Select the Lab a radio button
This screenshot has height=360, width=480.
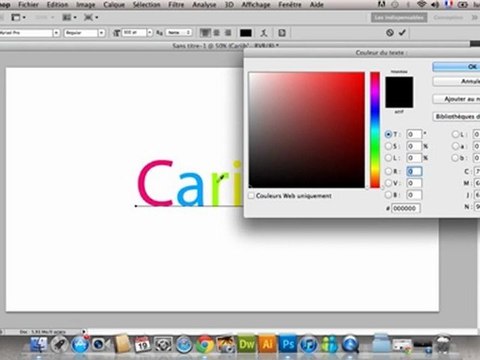point(455,146)
